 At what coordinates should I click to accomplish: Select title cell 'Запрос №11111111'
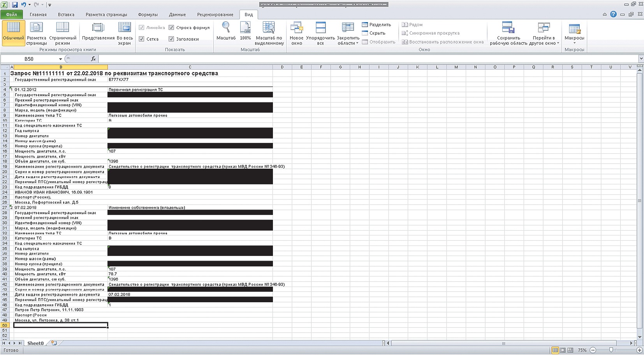coord(114,73)
